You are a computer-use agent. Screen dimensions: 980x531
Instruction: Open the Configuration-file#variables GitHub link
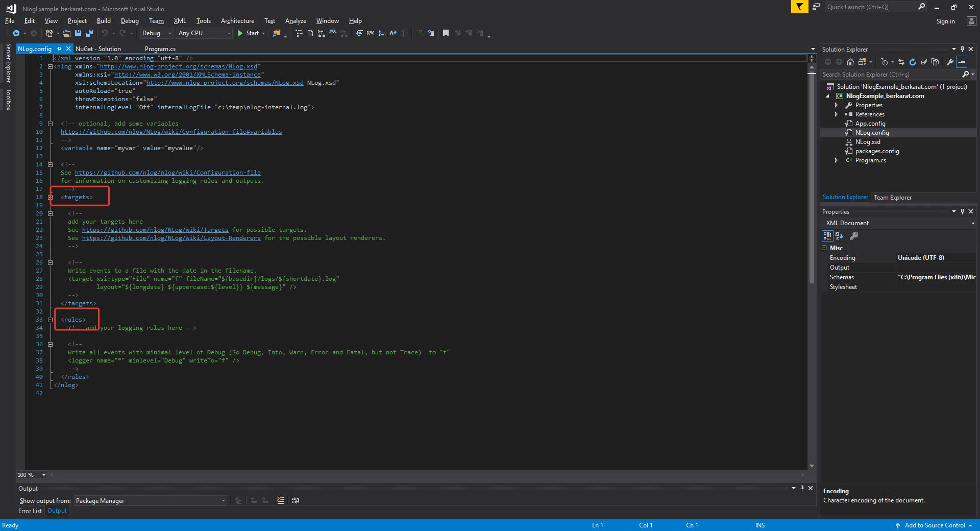click(x=171, y=132)
